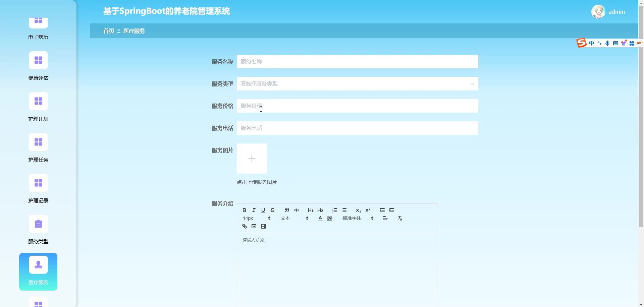Insert a blockquote in the editor
The height and width of the screenshot is (307, 644).
(x=287, y=210)
